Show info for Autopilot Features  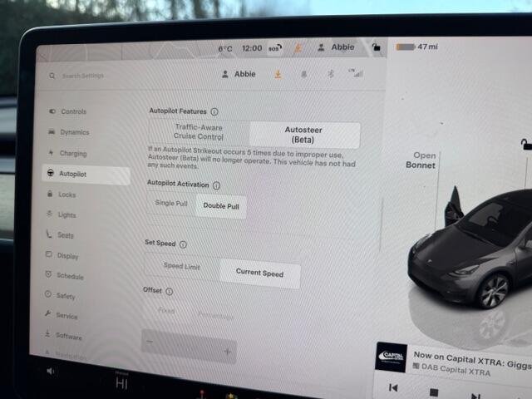214,111
